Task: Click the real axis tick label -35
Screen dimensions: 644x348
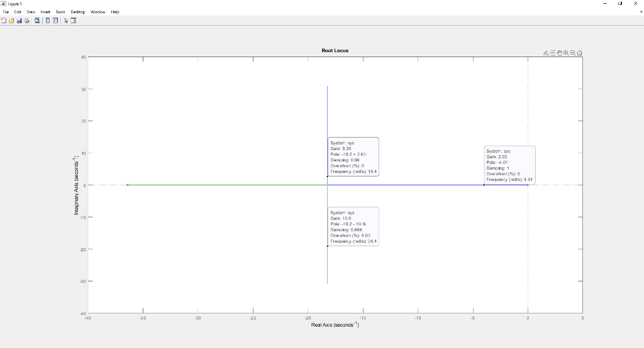Action: [x=143, y=318]
